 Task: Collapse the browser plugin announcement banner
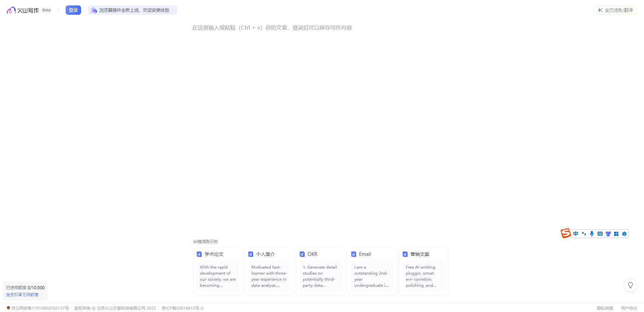tap(173, 10)
